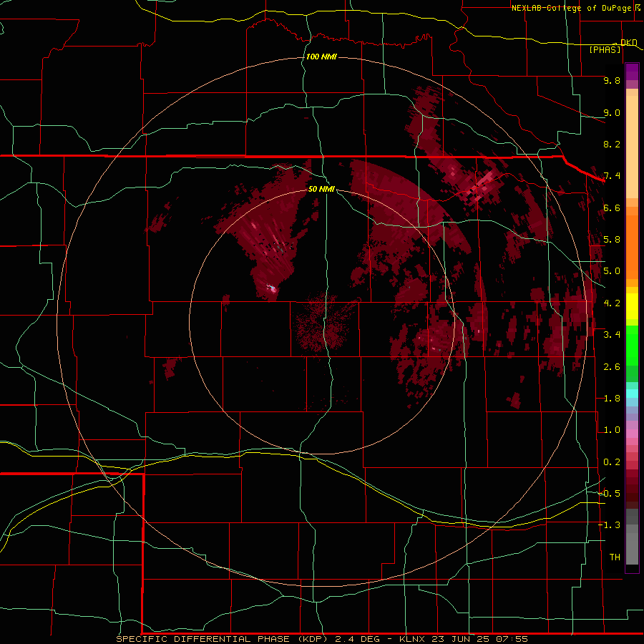Click the -0.5 value on the color scale
Viewport: 644px width, 644px height.
(609, 494)
